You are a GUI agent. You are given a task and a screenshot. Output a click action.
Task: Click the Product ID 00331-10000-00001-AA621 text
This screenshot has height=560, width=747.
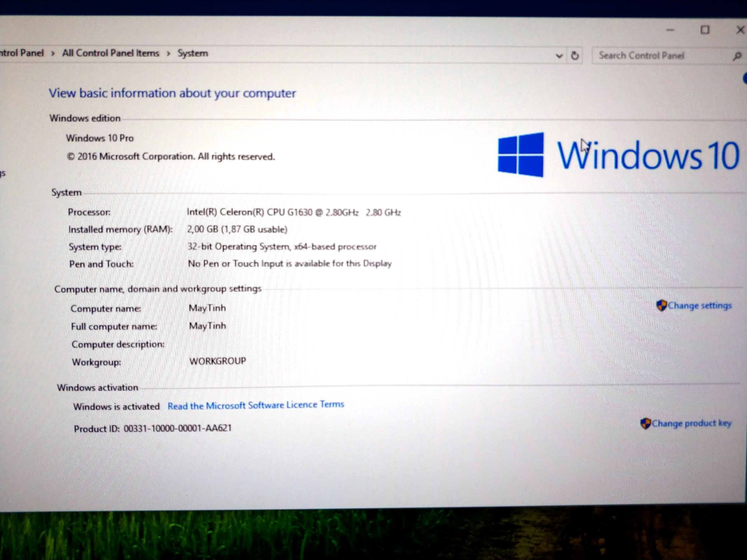[x=153, y=429]
